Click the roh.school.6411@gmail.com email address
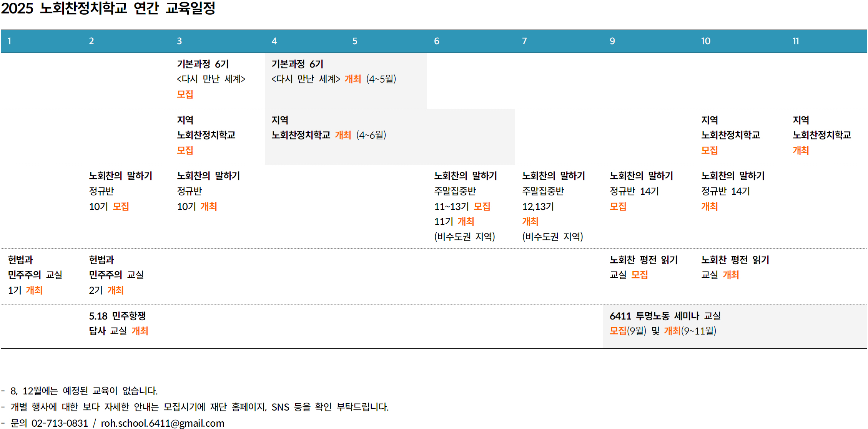The image size is (868, 429). click(x=162, y=423)
